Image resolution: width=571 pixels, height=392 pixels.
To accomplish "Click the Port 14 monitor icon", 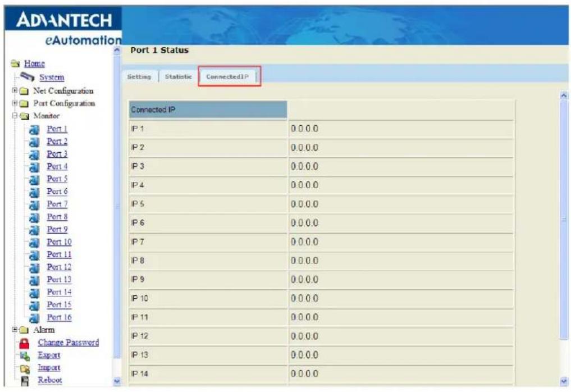I will click(x=34, y=293).
